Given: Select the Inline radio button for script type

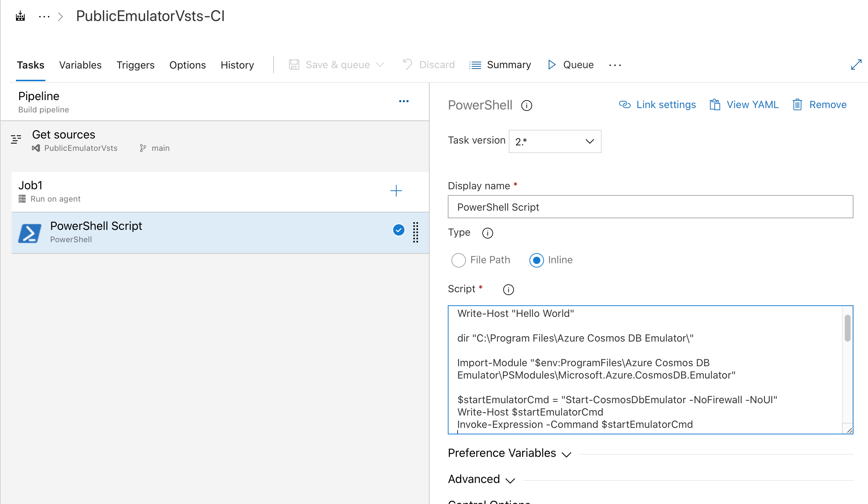Looking at the screenshot, I should point(536,260).
